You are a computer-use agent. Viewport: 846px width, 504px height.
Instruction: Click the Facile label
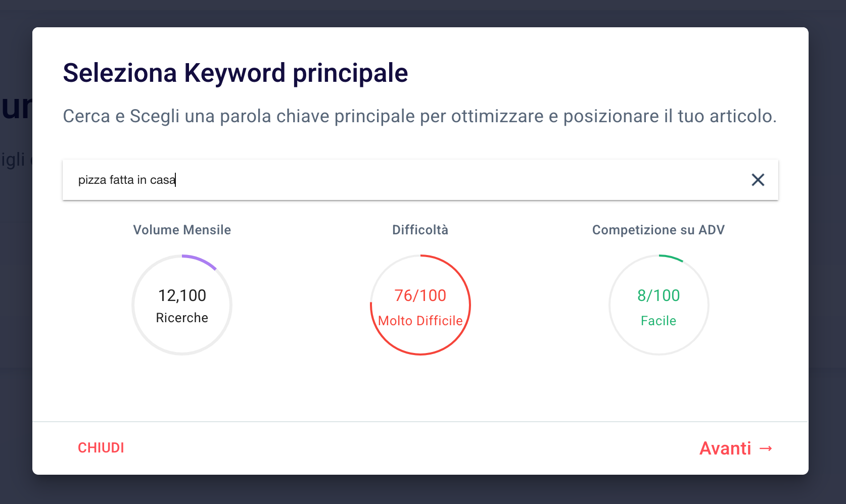point(659,321)
